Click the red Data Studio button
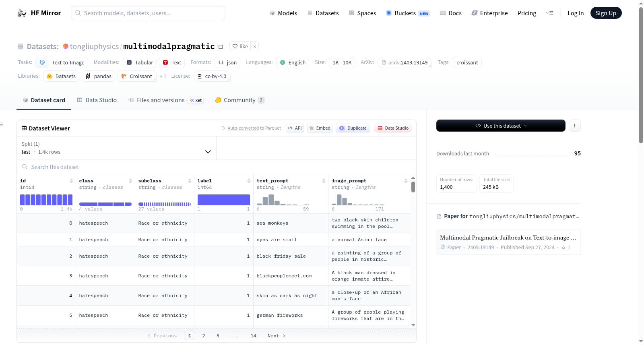The height and width of the screenshot is (345, 644). [393, 128]
